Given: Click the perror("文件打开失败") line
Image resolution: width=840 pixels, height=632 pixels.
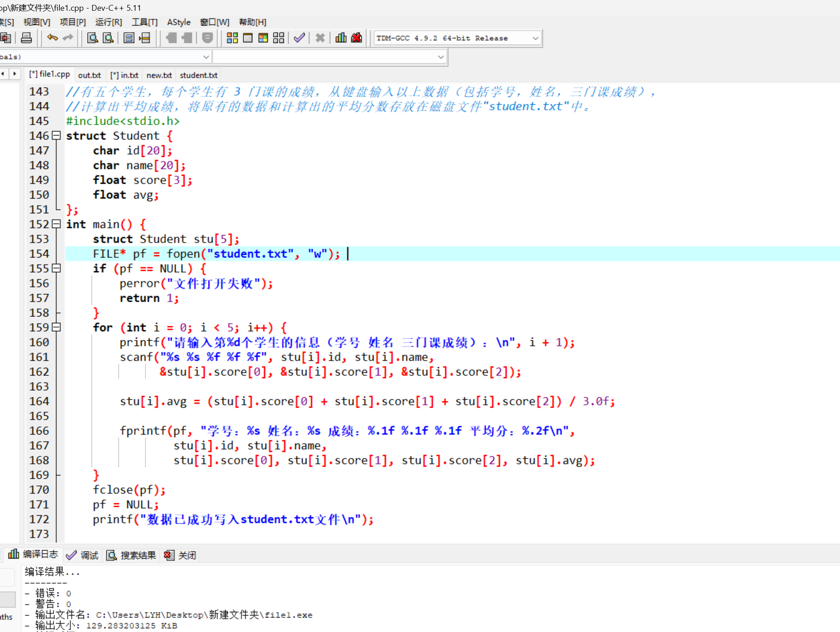Looking at the screenshot, I should click(196, 283).
